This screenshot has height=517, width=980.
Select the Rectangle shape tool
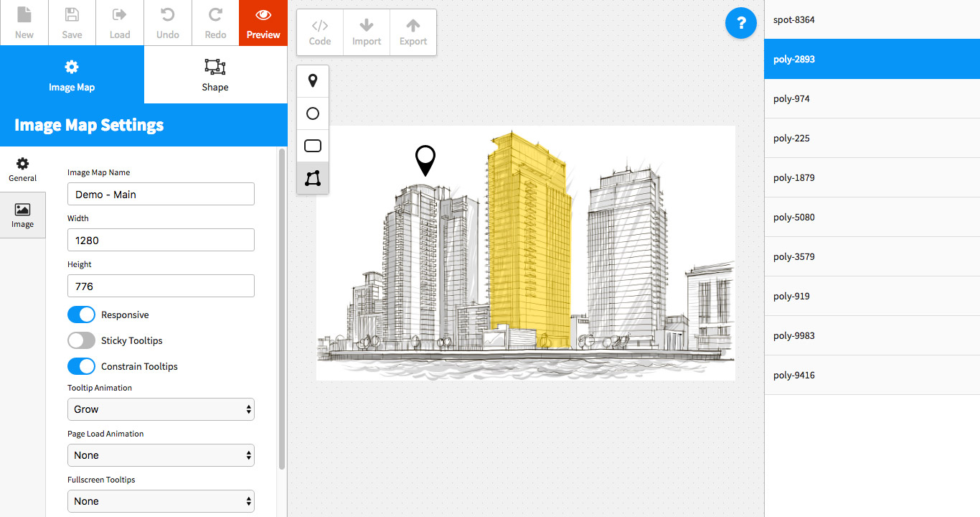313,146
